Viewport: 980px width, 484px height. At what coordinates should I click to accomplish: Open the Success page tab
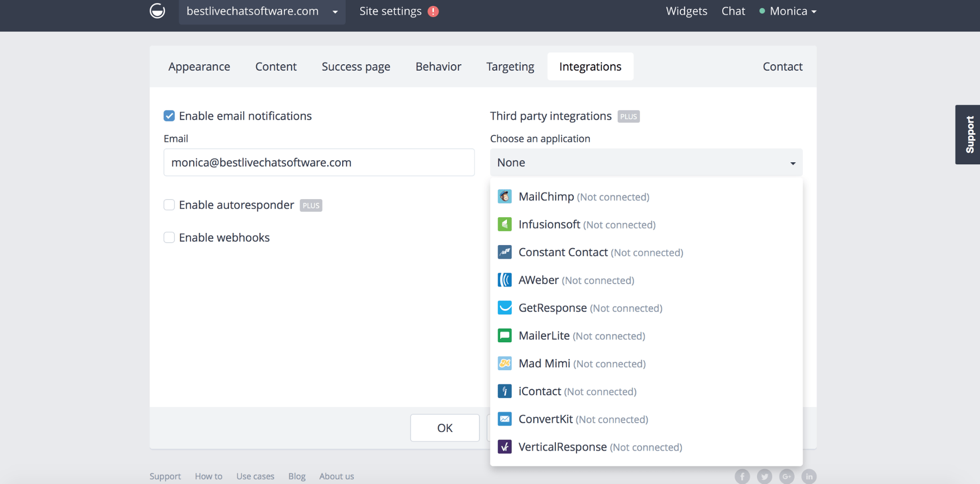coord(356,67)
